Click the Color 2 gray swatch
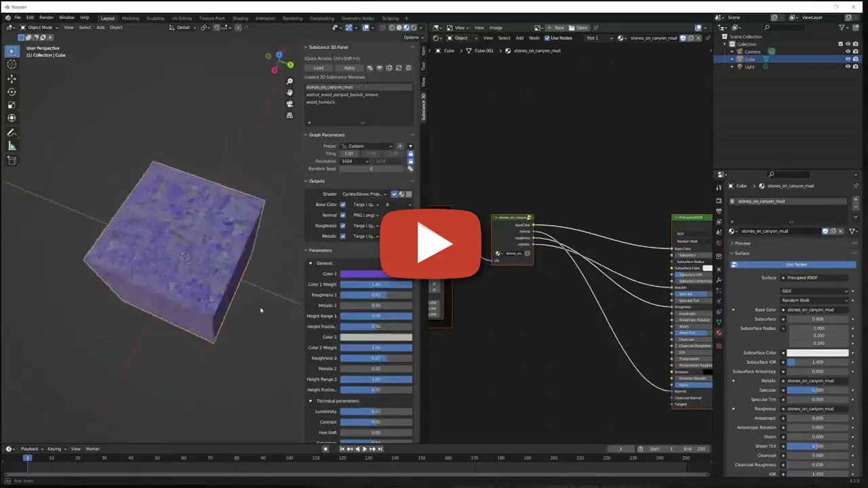 pos(376,337)
